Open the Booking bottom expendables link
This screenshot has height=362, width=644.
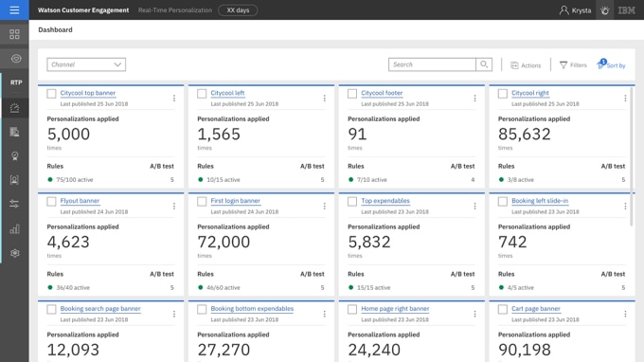click(252, 308)
